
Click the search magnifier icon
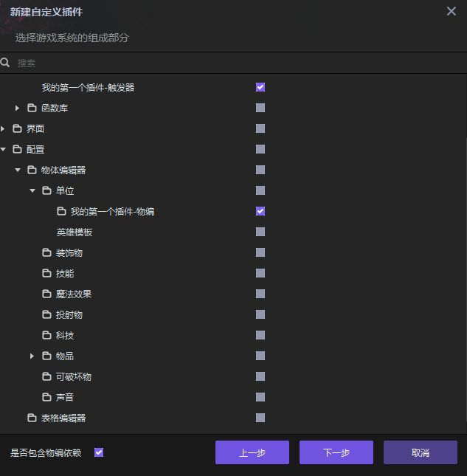pyautogui.click(x=5, y=63)
